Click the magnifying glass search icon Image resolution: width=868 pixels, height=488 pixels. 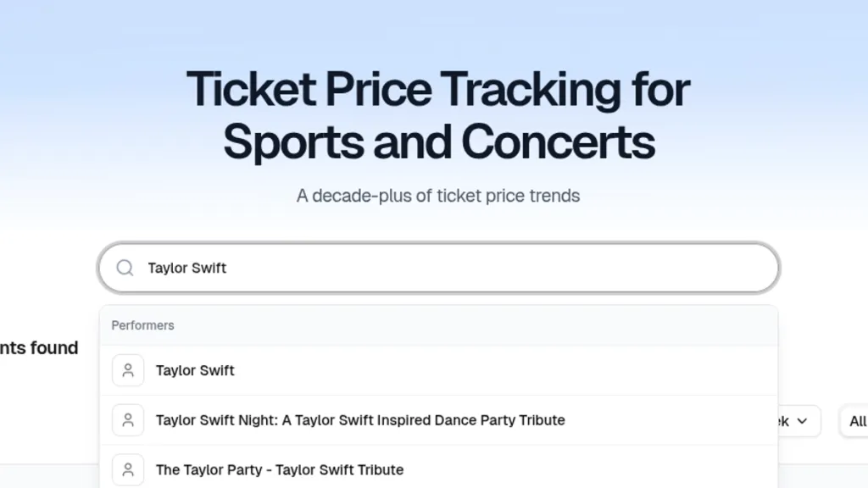click(125, 268)
